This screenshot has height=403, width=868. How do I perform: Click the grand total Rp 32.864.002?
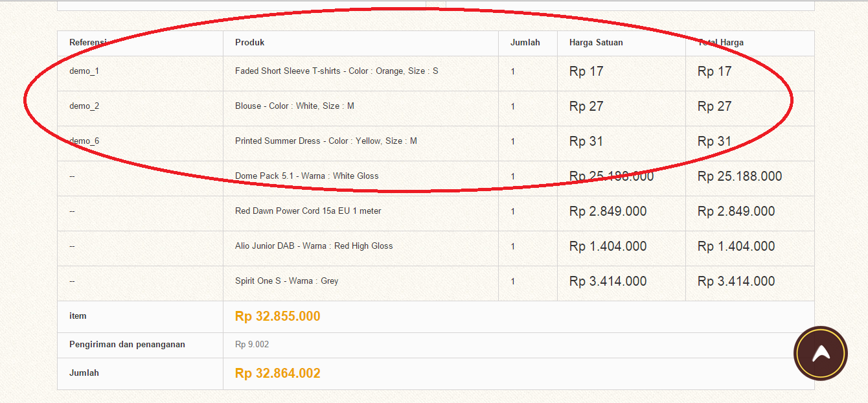[277, 374]
